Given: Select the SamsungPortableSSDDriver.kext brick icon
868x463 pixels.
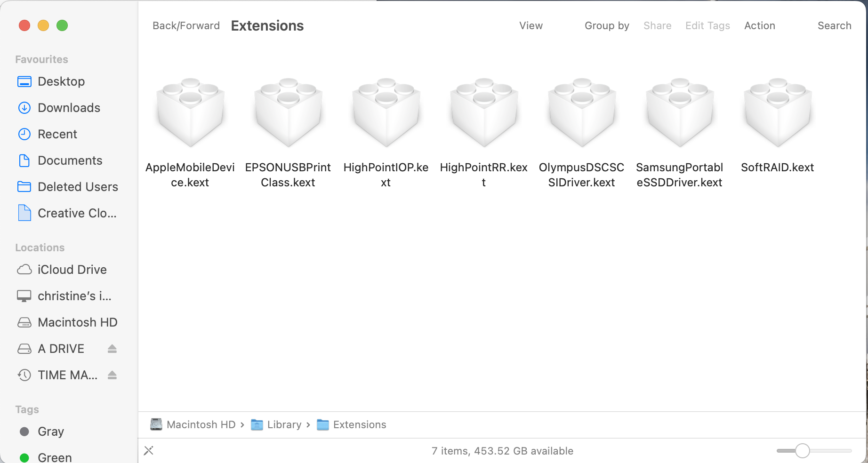Looking at the screenshot, I should pos(680,112).
